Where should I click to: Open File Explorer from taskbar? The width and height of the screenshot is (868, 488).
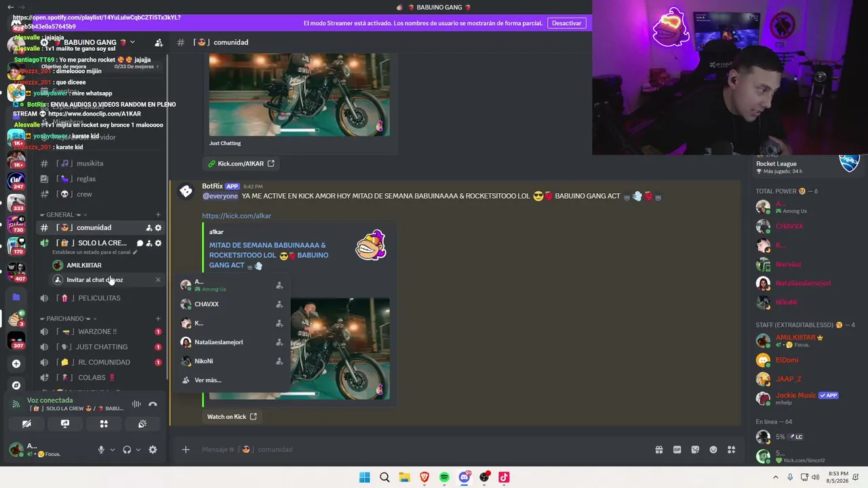[x=404, y=477]
